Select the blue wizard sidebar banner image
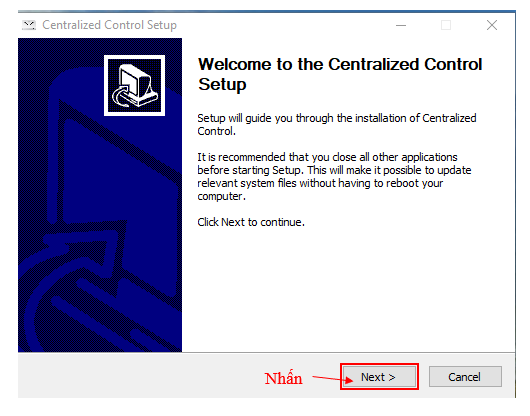The height and width of the screenshot is (416, 530). pos(100,195)
